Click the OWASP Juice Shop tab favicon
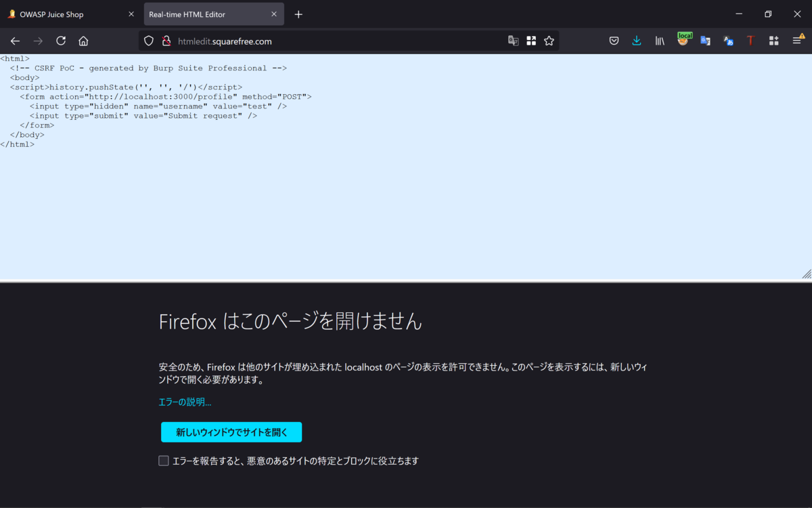Image resolution: width=812 pixels, height=508 pixels. [x=12, y=14]
